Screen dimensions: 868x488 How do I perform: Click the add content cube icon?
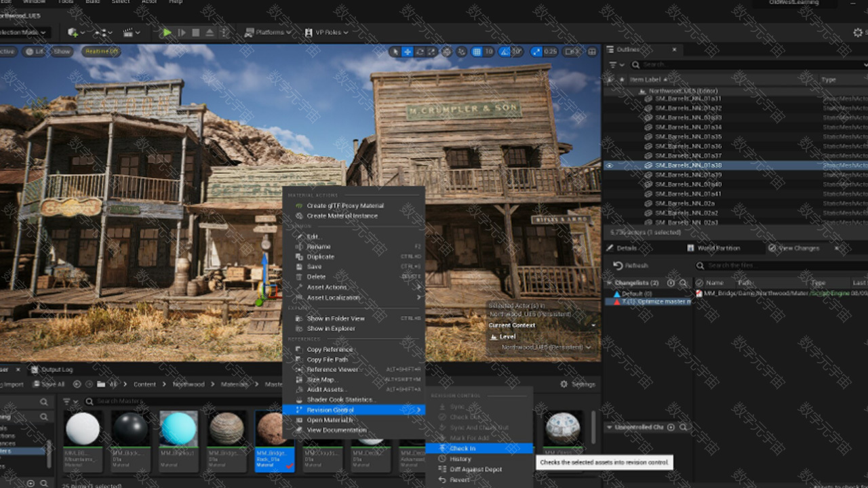(73, 33)
